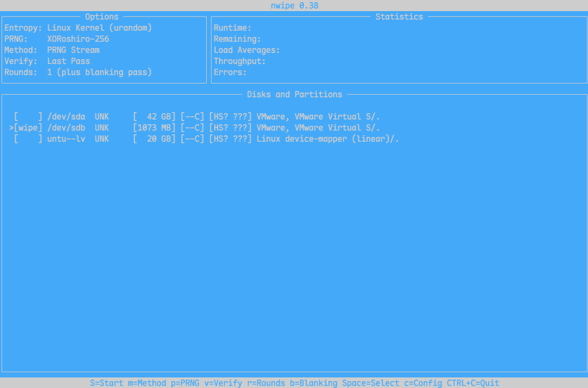Click the [HS? ???] status for /dev/sda

230,117
